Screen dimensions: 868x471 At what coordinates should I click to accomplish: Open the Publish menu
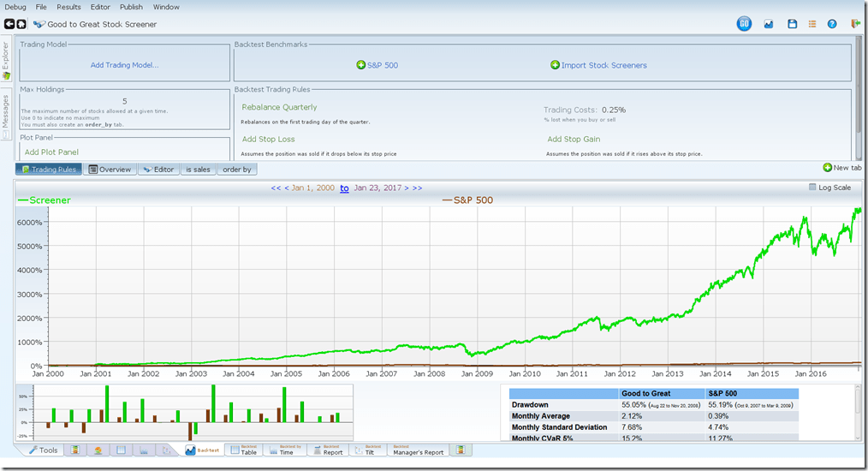(131, 7)
